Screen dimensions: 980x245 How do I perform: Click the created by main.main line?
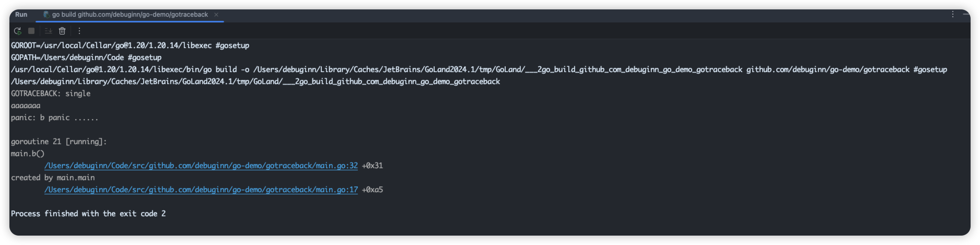pyautogui.click(x=53, y=178)
